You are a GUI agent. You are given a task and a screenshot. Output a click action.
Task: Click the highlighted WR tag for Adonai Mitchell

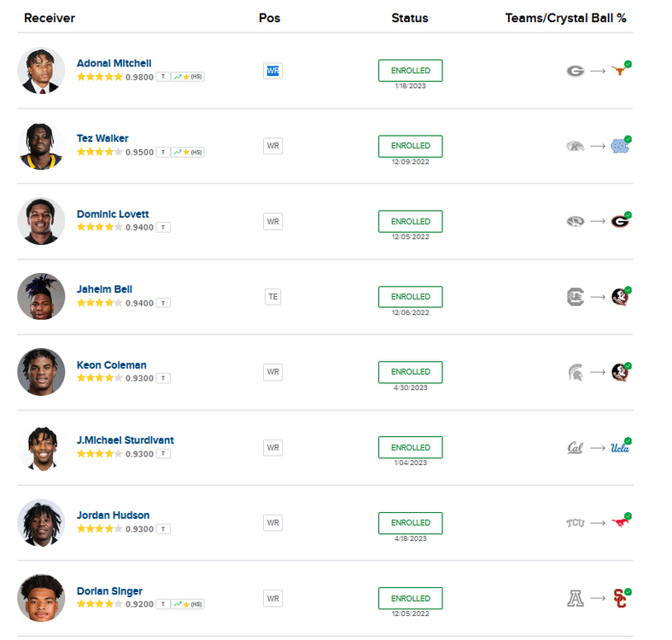click(272, 71)
